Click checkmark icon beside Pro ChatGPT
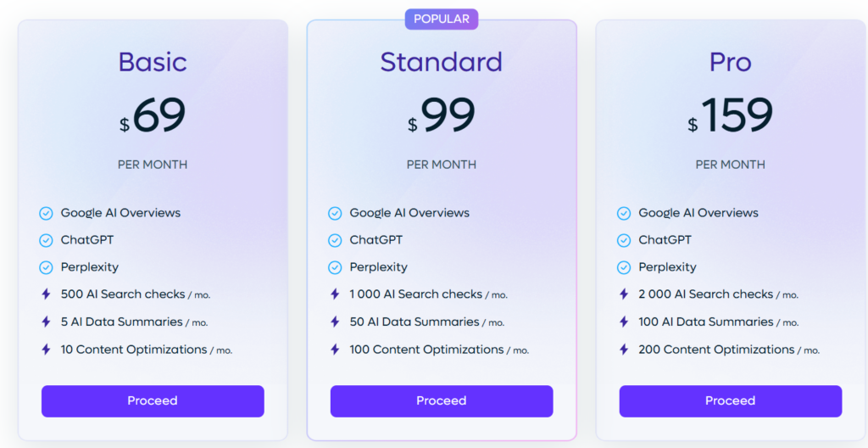868x448 pixels. click(624, 240)
